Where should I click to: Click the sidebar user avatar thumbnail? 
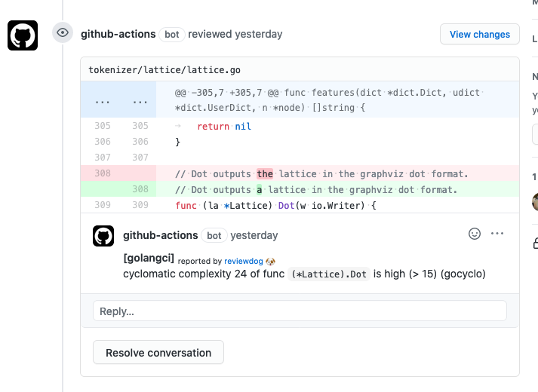point(535,201)
